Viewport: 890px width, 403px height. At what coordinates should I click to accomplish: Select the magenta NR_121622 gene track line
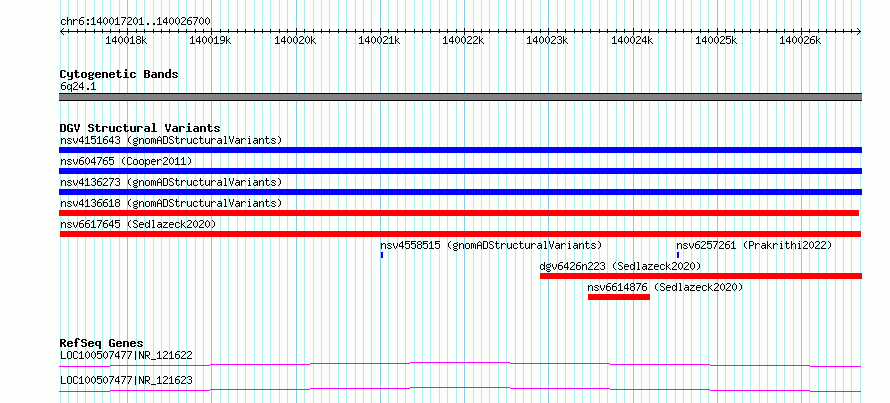[460, 364]
